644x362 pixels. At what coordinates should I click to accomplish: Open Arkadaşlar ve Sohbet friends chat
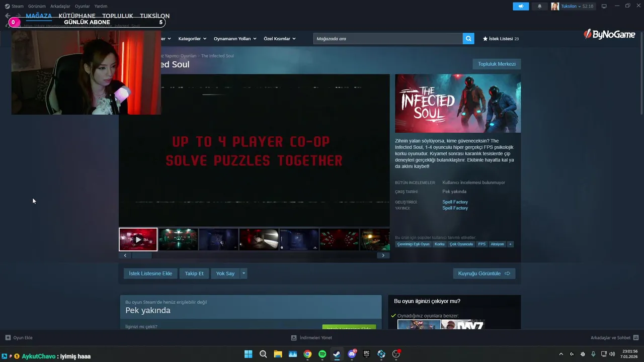point(614,338)
